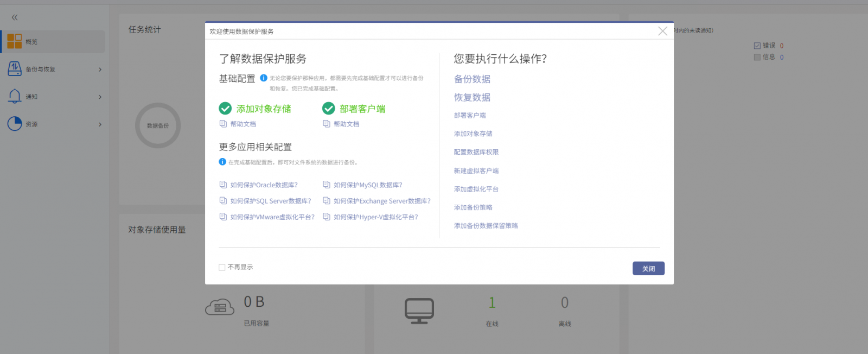Expand the 备份与恢复 menu arrow
Image resolution: width=868 pixels, height=354 pixels.
(100, 69)
